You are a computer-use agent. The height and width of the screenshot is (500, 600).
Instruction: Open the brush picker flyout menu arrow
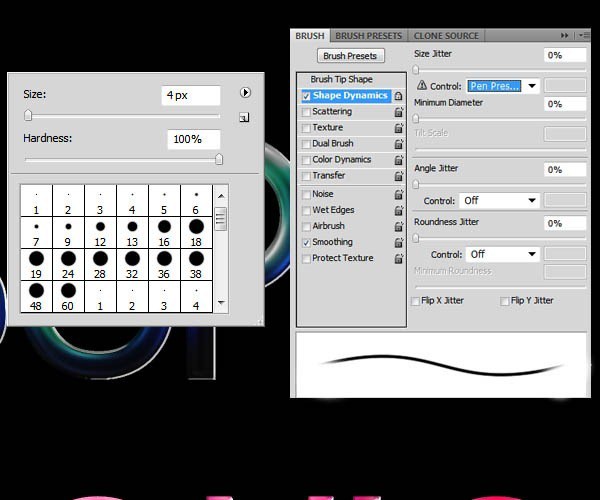click(245, 93)
